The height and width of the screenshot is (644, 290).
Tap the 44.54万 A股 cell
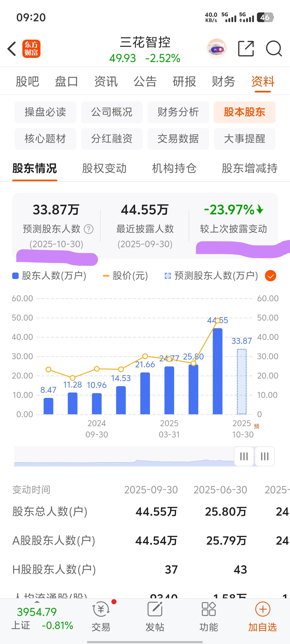(x=156, y=540)
